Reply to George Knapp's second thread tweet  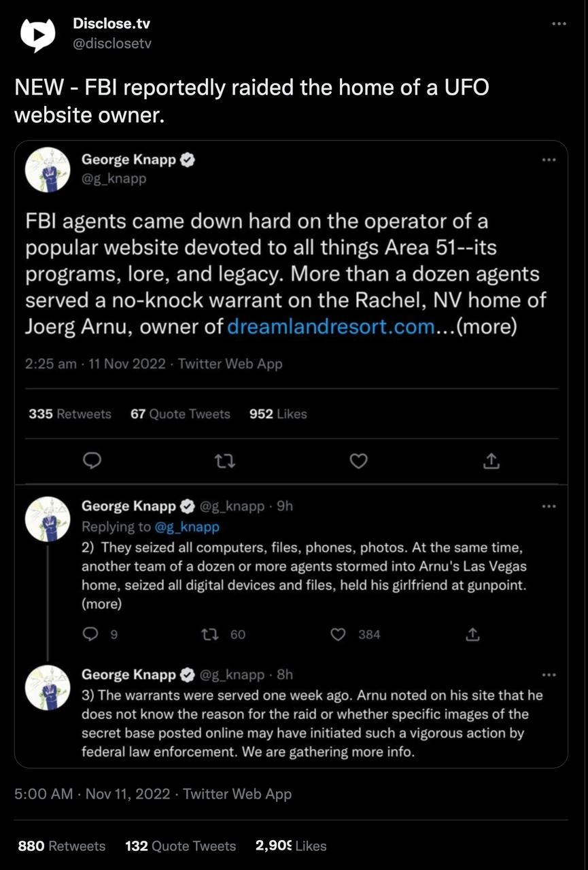pyautogui.click(x=90, y=634)
